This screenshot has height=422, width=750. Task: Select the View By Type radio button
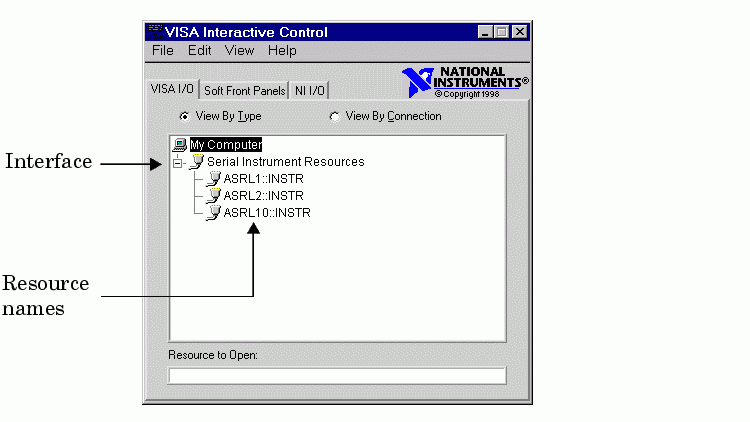pos(184,116)
